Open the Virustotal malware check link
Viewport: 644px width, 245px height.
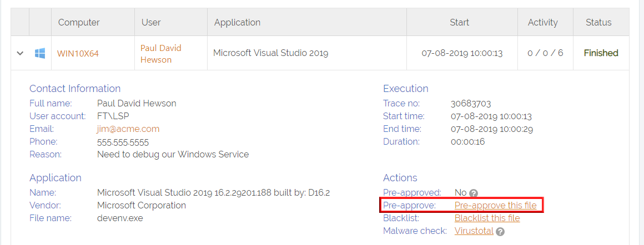[x=474, y=231]
